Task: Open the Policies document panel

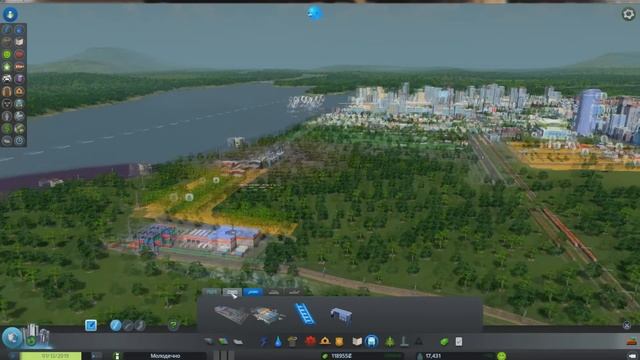Action: pyautogui.click(x=459, y=341)
